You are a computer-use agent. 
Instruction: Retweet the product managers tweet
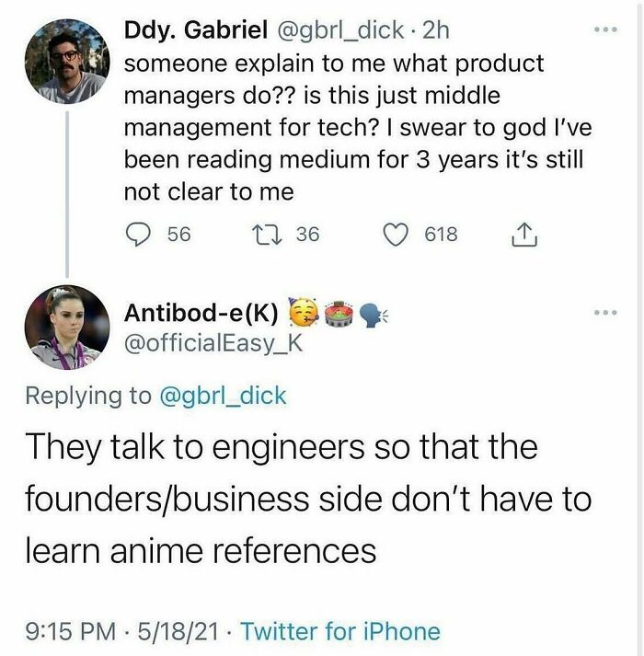[x=263, y=235]
